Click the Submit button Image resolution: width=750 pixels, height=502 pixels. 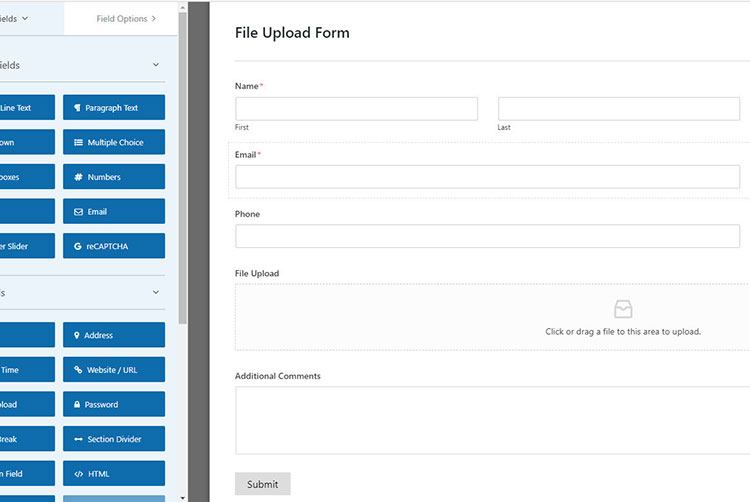(263, 484)
